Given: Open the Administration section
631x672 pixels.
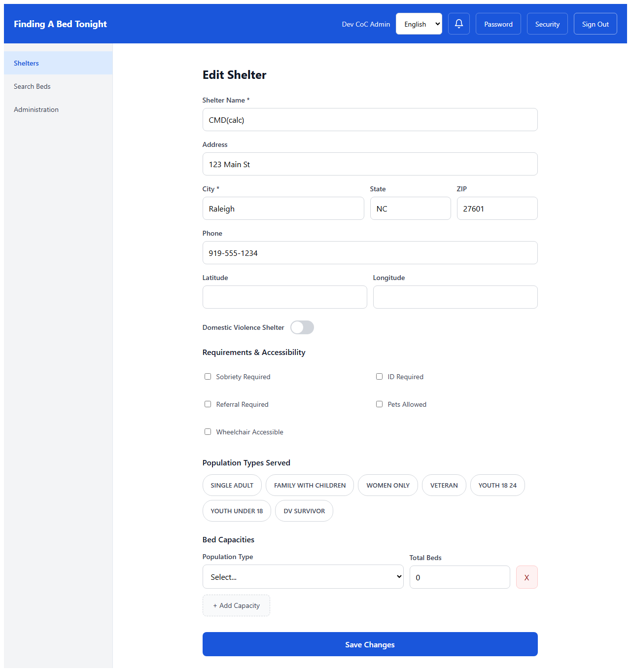Looking at the screenshot, I should pyautogui.click(x=36, y=109).
